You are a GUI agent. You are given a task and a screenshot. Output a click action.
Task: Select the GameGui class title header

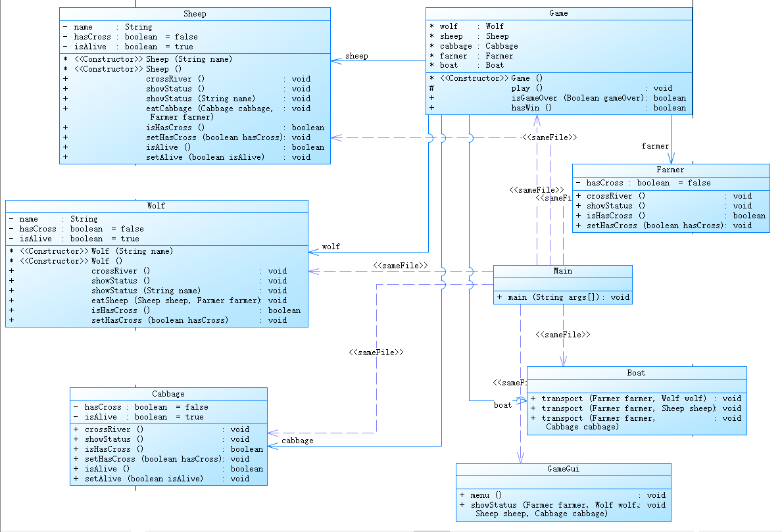point(563,469)
